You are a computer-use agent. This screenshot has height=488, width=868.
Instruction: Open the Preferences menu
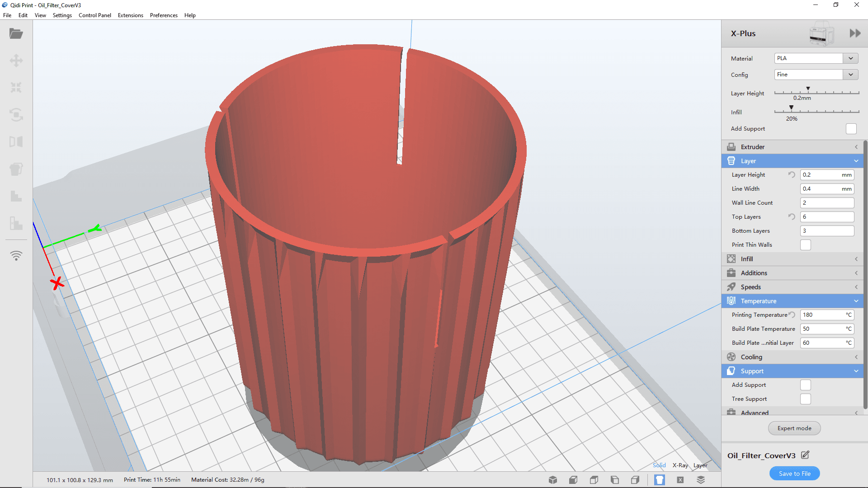164,15
